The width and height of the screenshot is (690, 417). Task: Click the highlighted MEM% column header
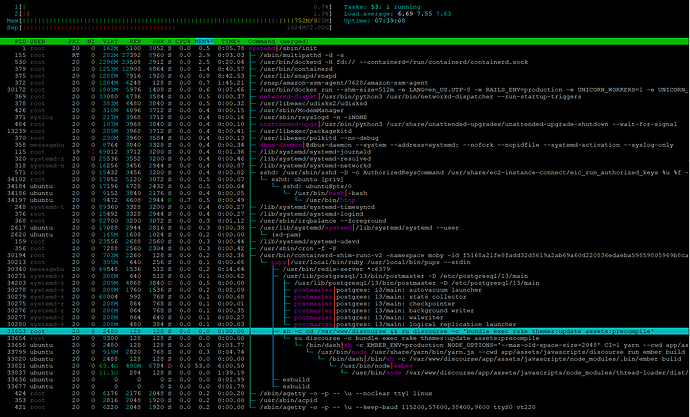click(x=204, y=41)
